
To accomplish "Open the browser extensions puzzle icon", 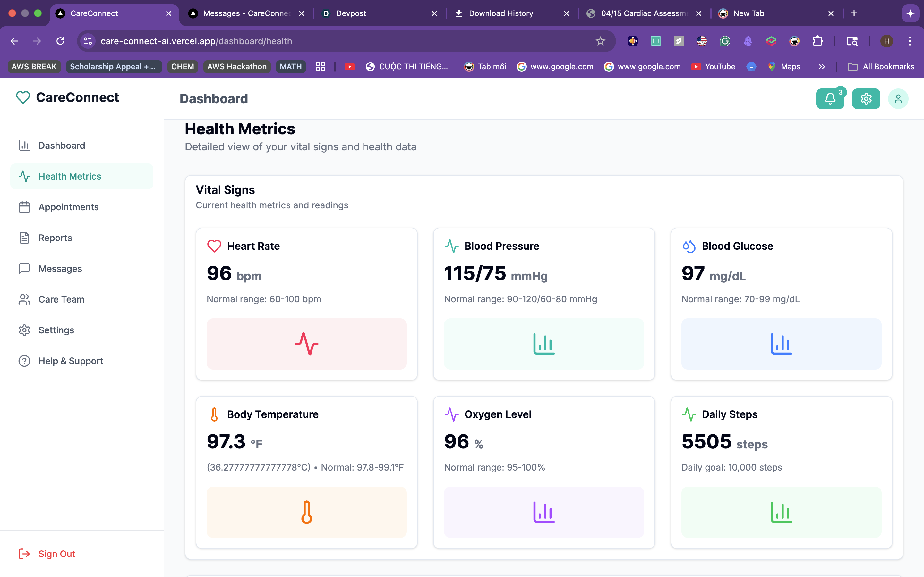I will point(817,41).
